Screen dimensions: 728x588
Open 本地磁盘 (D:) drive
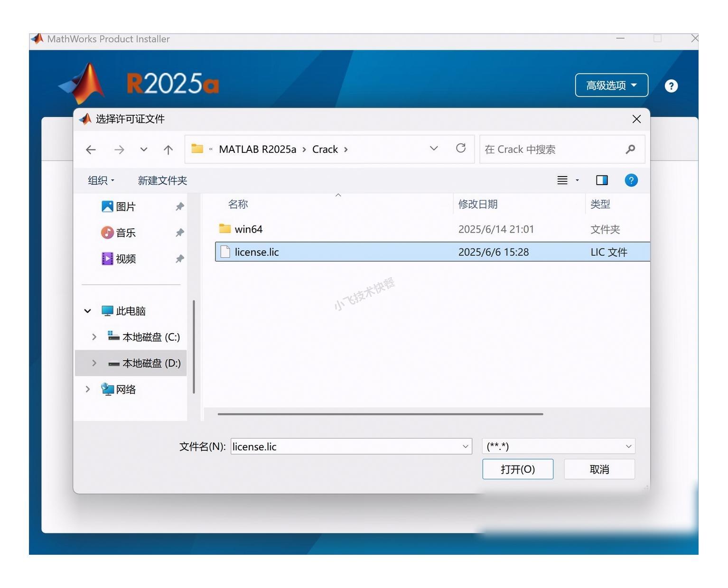click(144, 363)
